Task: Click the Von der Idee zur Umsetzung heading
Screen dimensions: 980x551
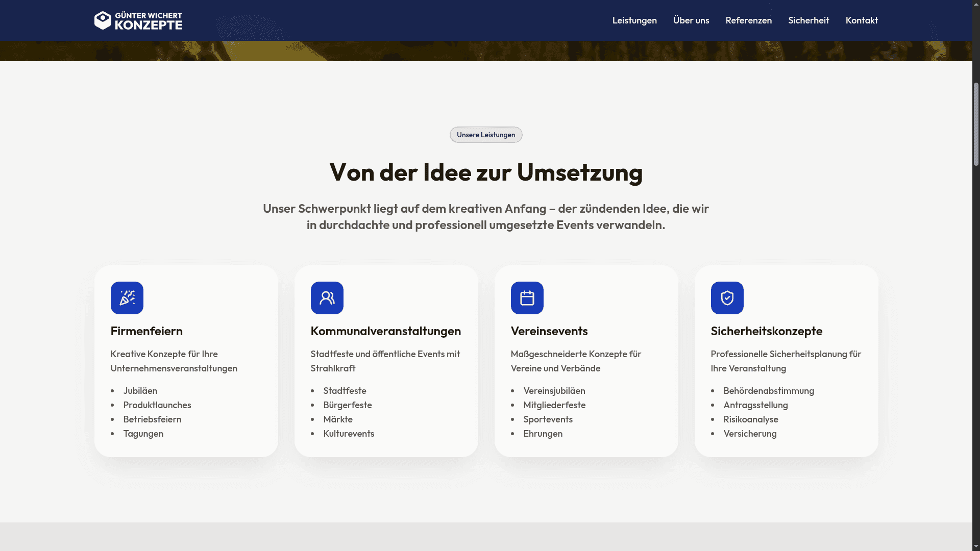Action: (x=486, y=172)
